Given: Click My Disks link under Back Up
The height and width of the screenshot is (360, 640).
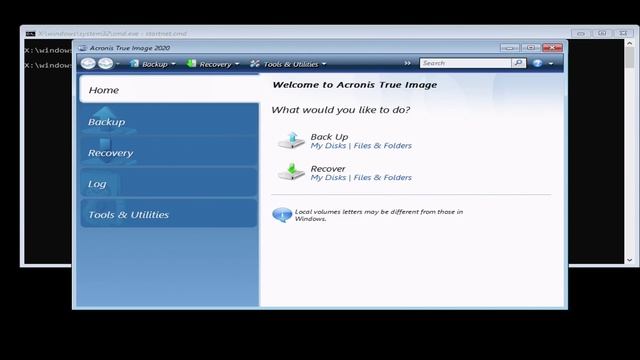Looking at the screenshot, I should click(328, 146).
